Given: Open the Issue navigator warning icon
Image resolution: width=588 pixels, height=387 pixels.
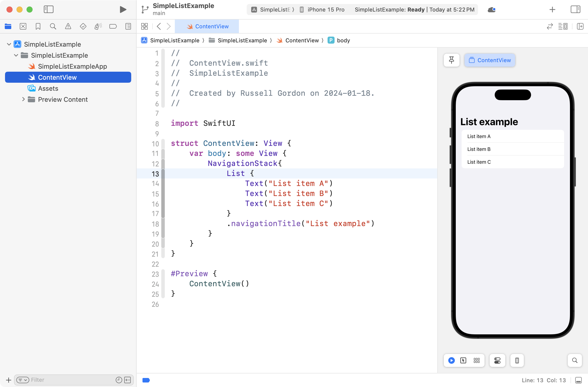Looking at the screenshot, I should (68, 26).
